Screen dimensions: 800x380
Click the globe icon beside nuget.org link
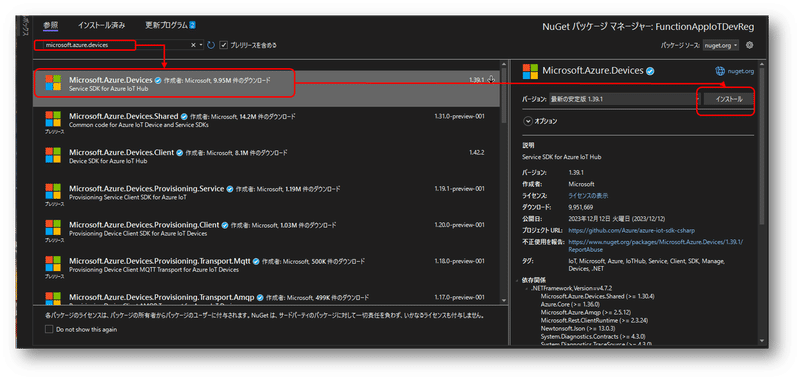coord(719,71)
